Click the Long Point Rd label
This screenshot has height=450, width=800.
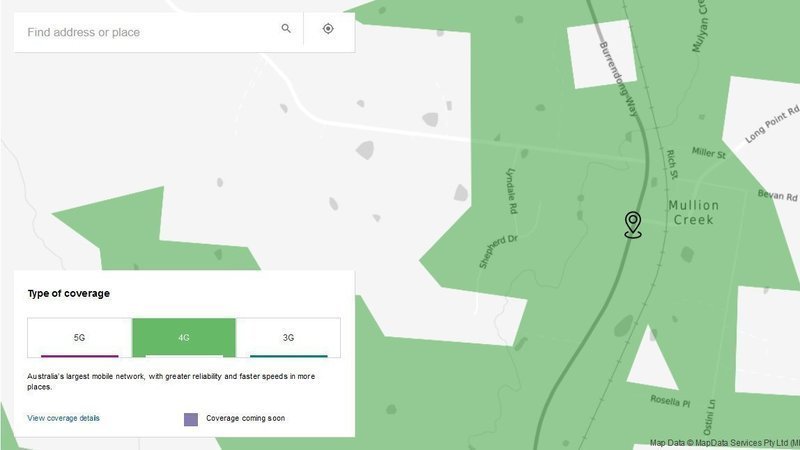tap(772, 124)
